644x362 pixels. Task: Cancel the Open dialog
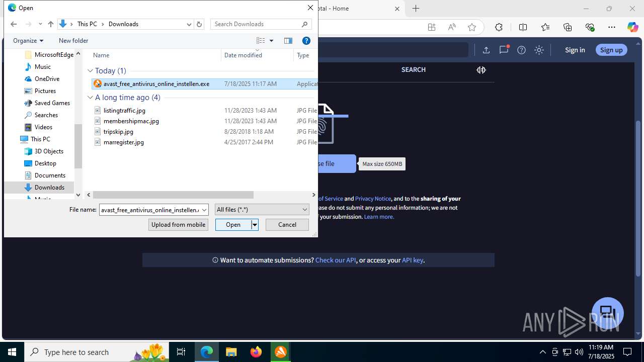pos(287,225)
